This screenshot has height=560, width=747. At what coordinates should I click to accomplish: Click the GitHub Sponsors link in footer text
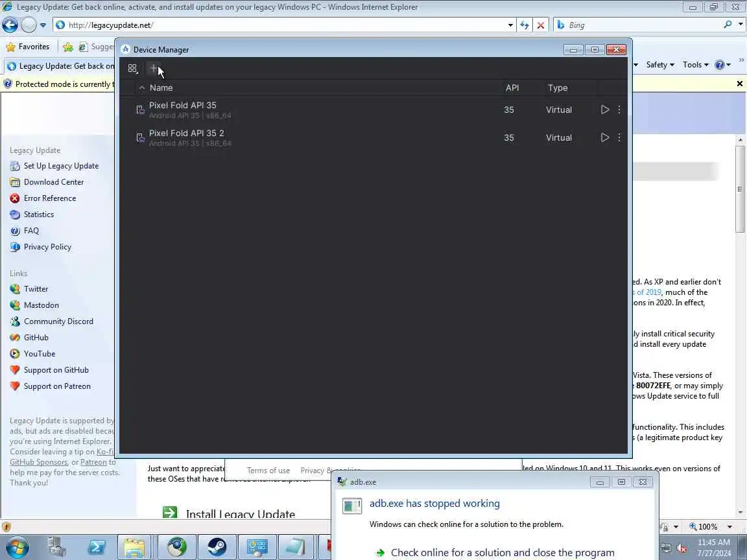39,462
